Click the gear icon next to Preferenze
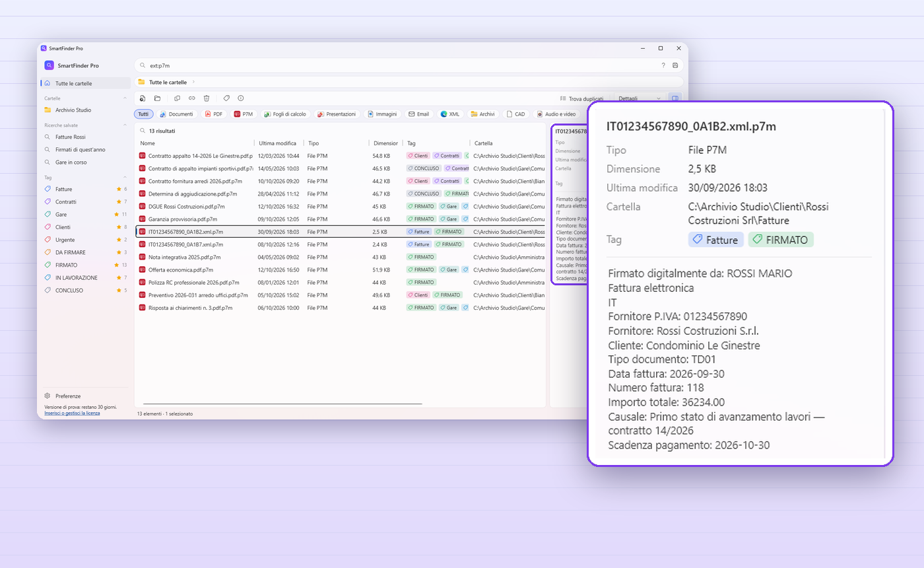Image resolution: width=924 pixels, height=568 pixels. point(48,396)
